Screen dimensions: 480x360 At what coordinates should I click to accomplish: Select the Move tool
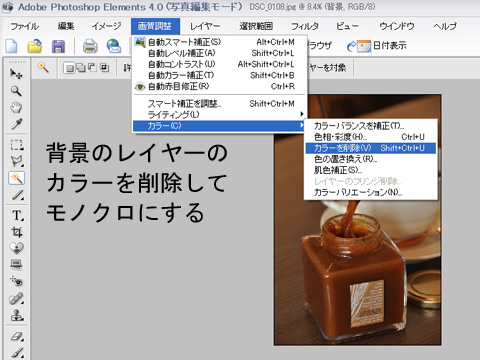[16, 74]
